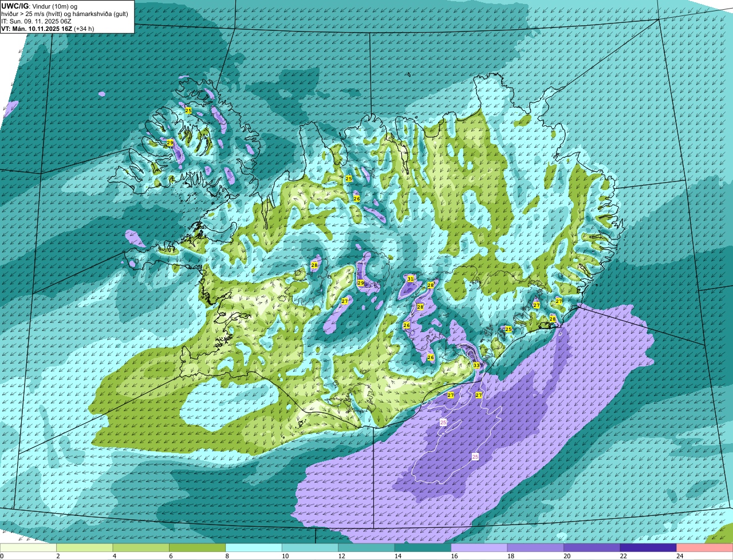The image size is (733, 560).
Task: Click the color scale tick label 18
Action: pyautogui.click(x=510, y=556)
